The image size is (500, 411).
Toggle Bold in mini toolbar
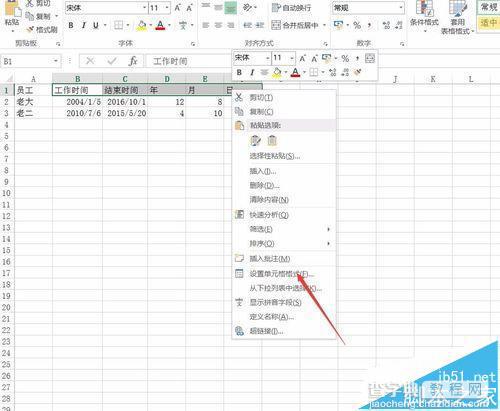click(x=239, y=72)
